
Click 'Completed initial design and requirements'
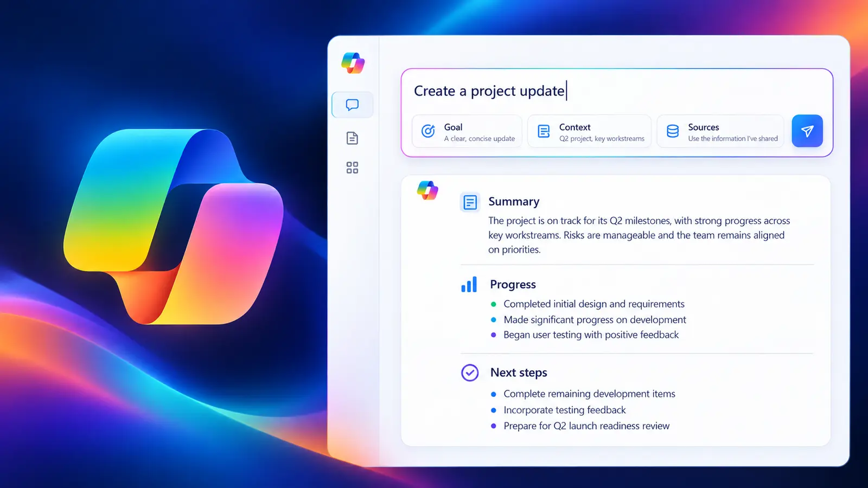click(594, 304)
